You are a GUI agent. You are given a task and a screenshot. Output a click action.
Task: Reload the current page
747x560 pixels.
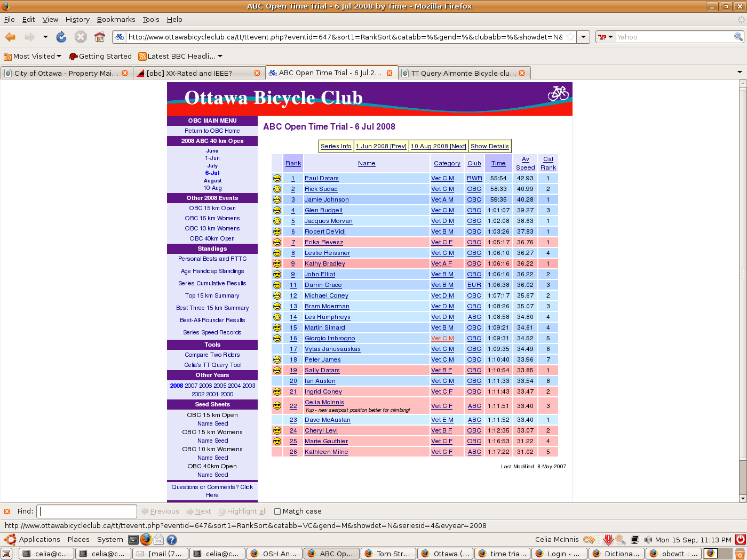[61, 37]
